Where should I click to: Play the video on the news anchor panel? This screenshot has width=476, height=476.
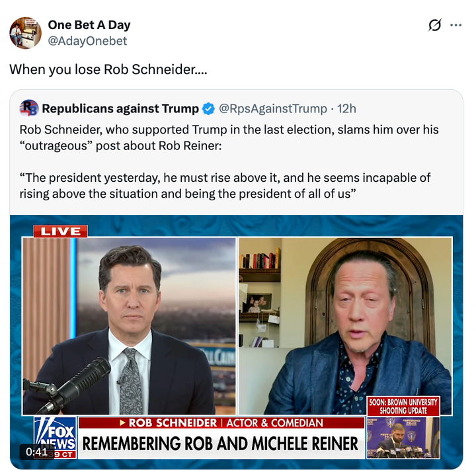pos(130,324)
